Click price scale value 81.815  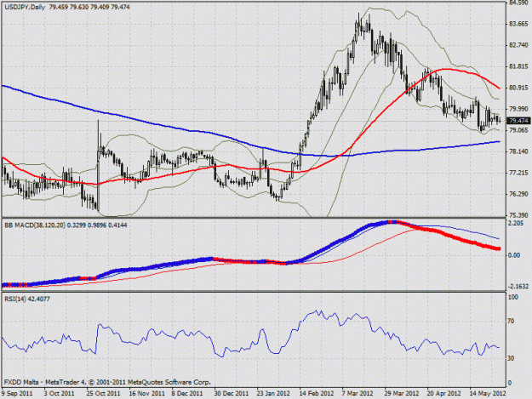tap(518, 66)
